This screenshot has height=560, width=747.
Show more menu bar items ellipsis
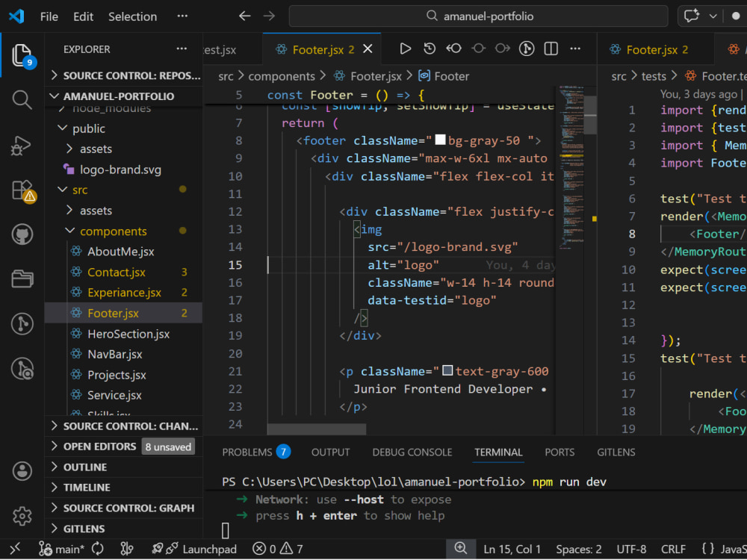click(182, 16)
